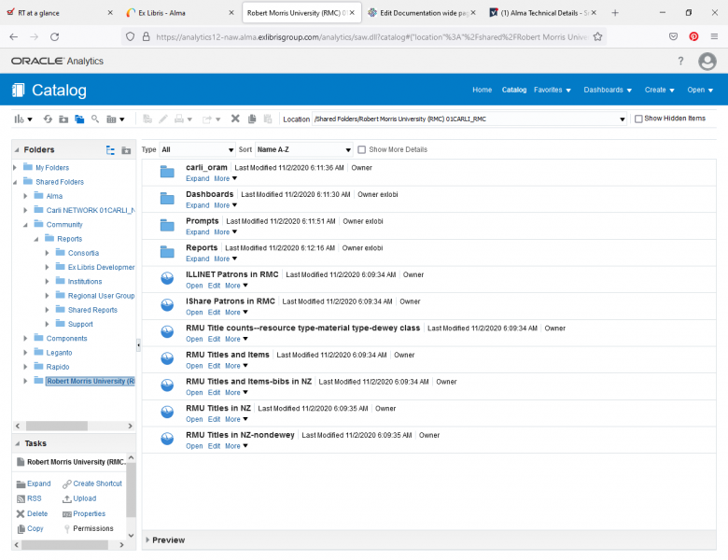Click the browser URL address field
728x560 pixels.
[371, 36]
